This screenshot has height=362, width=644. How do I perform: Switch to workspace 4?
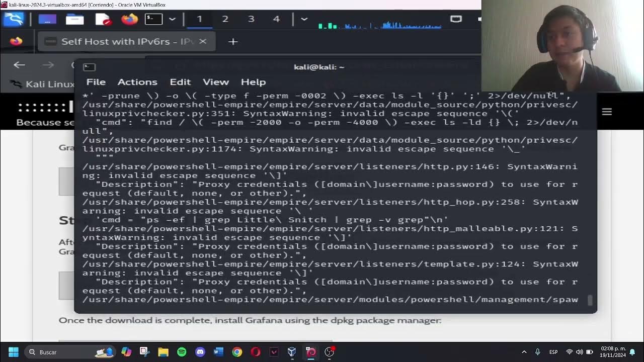pos(276,19)
